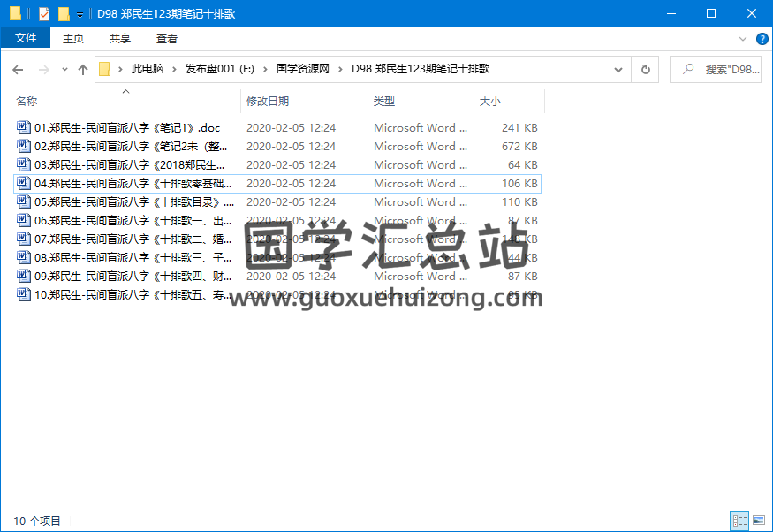773x532 pixels.
Task: Refresh the folder view
Action: pos(645,70)
